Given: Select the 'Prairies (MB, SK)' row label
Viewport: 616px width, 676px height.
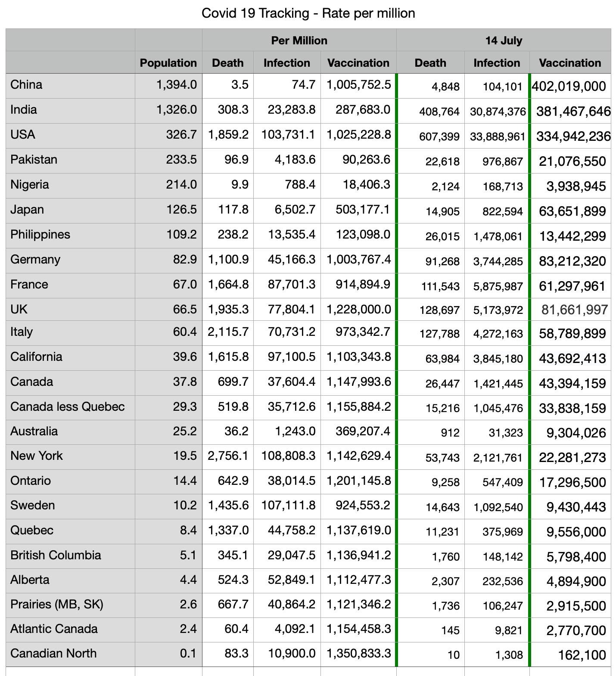Looking at the screenshot, I should (x=57, y=605).
